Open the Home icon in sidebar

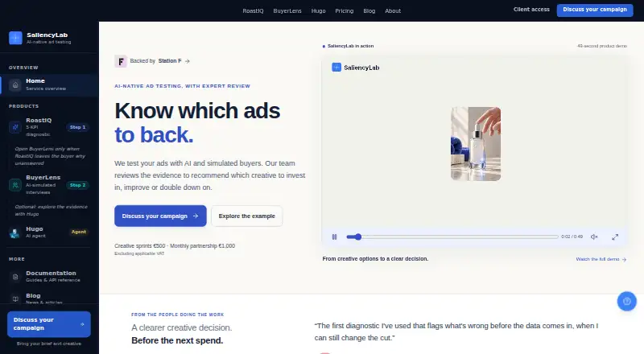pyautogui.click(x=15, y=85)
